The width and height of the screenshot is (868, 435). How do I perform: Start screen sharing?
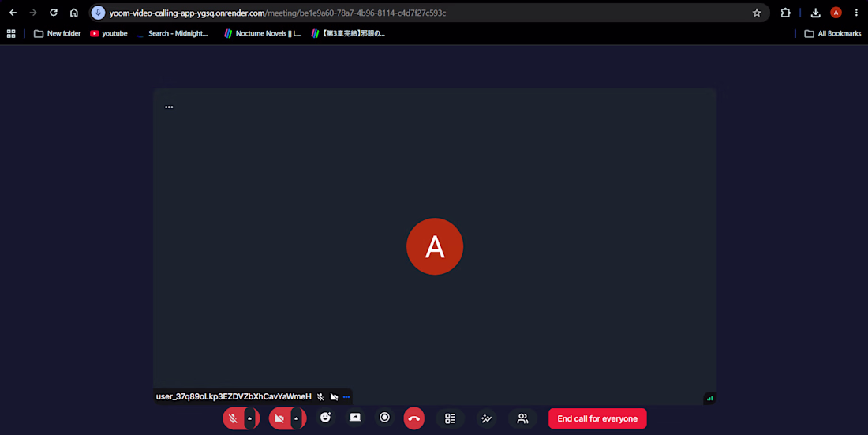355,418
